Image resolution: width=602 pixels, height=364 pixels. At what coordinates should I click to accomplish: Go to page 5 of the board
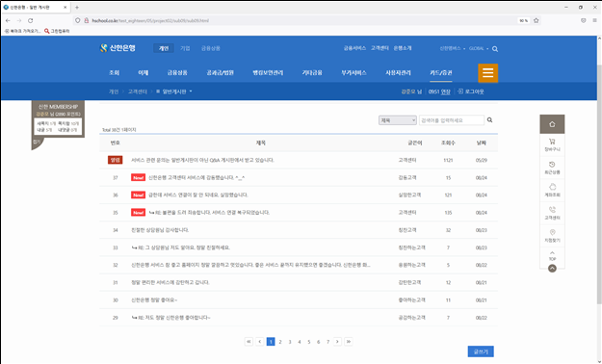[308, 342]
